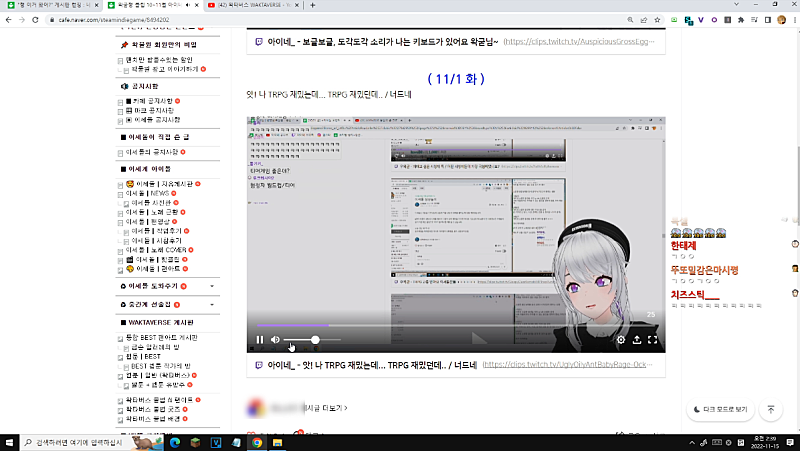Image resolution: width=800 pixels, height=451 pixels.
Task: Open 통합 BEST 팬아트 게시판 board
Action: pos(162,338)
